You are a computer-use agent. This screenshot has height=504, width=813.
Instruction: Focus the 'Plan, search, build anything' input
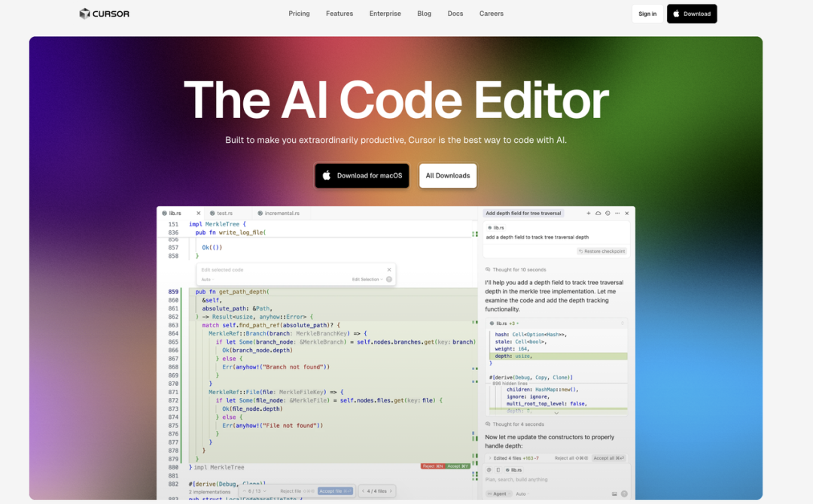[x=556, y=480]
